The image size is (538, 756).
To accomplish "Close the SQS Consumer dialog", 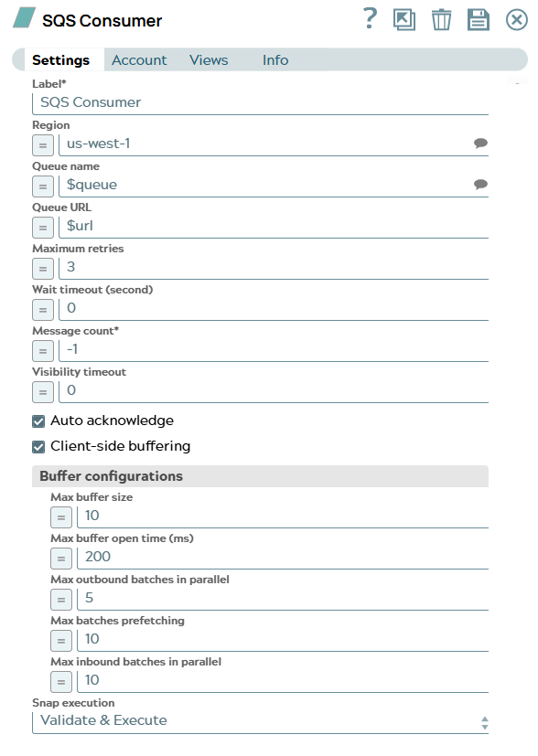I will click(515, 18).
